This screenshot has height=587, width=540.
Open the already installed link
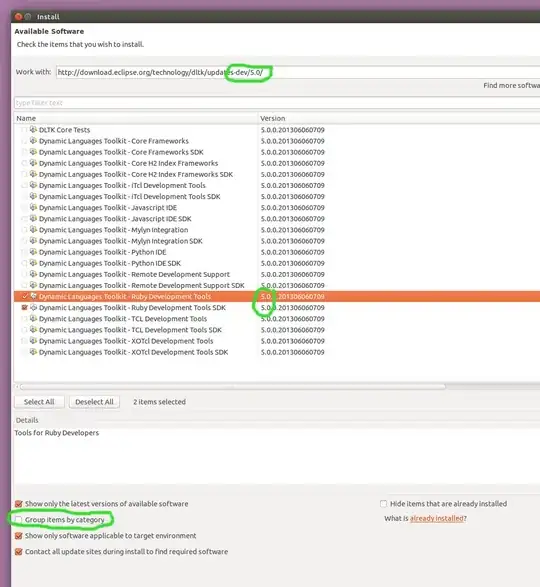[x=437, y=518]
